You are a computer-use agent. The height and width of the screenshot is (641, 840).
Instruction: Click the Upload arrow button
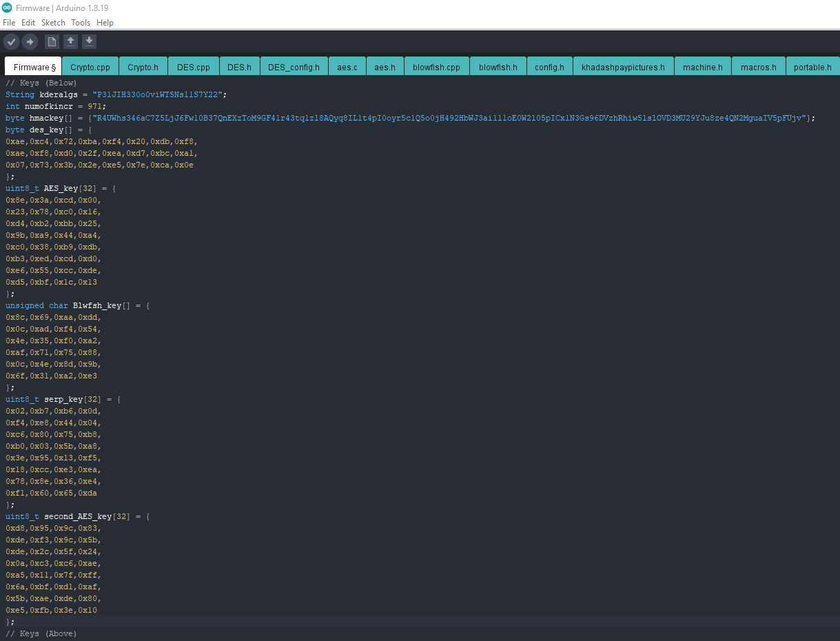point(30,42)
